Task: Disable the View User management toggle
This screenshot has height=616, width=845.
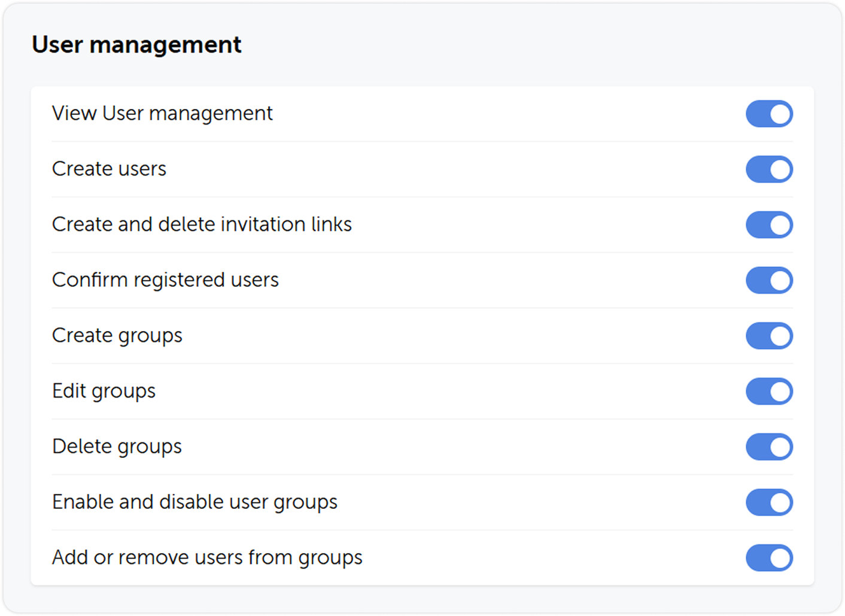Action: (770, 114)
